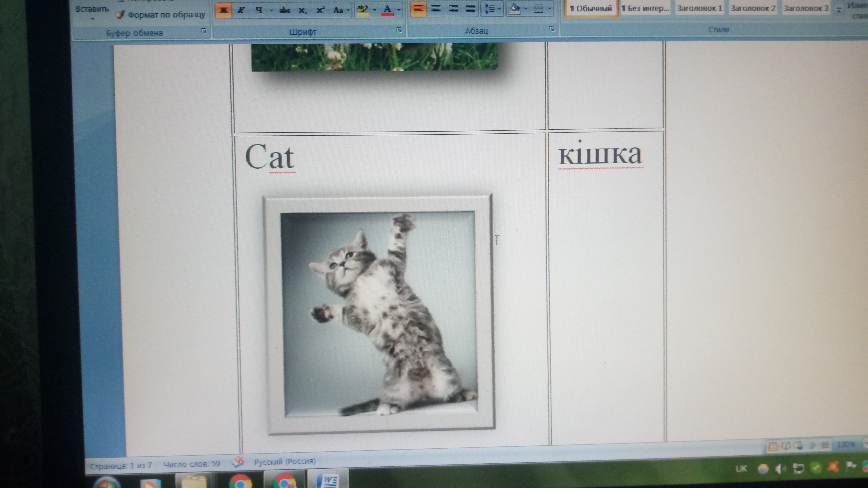Apply the Без интервала style
This screenshot has width=868, height=488.
click(645, 8)
